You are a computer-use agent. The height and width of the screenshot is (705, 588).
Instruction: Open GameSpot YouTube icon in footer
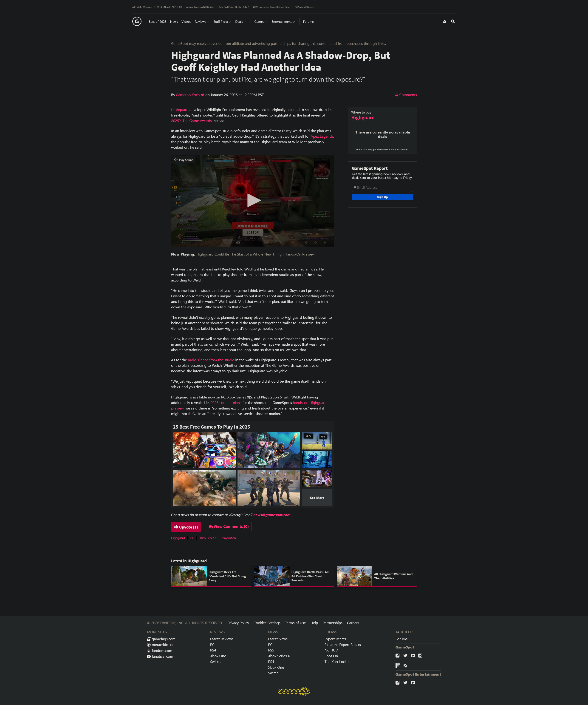413,656
